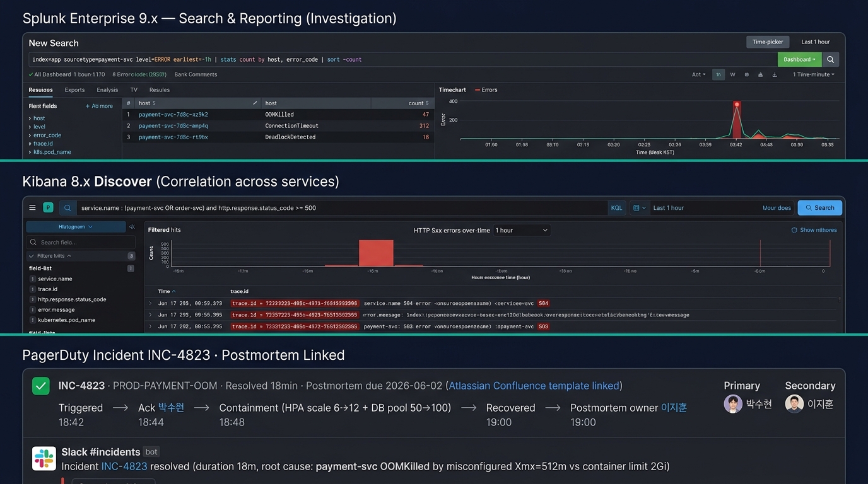Expand the first Kibana log row

click(150, 303)
